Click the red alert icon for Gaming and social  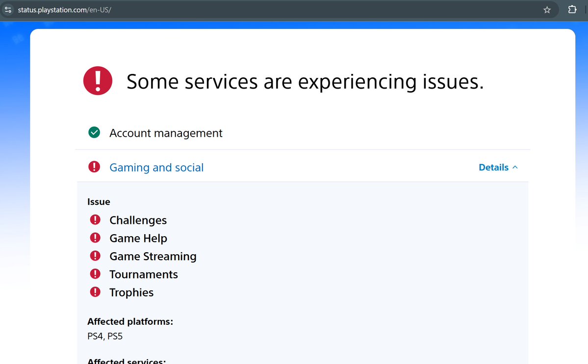point(94,167)
